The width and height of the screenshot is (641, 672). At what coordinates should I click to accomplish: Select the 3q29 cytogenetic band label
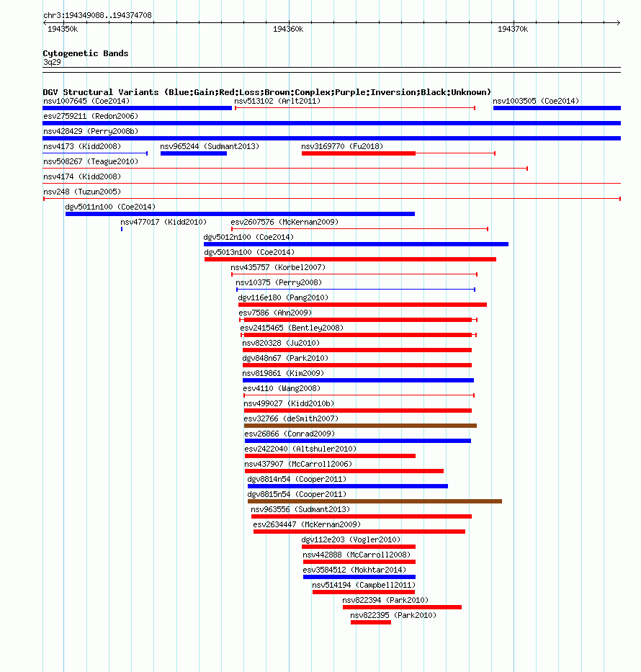(52, 63)
